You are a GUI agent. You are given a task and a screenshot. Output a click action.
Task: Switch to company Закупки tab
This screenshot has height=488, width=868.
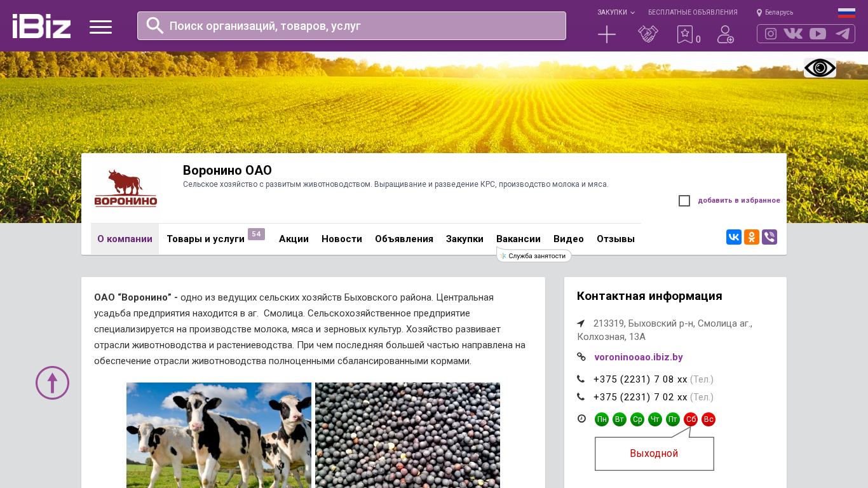point(465,239)
